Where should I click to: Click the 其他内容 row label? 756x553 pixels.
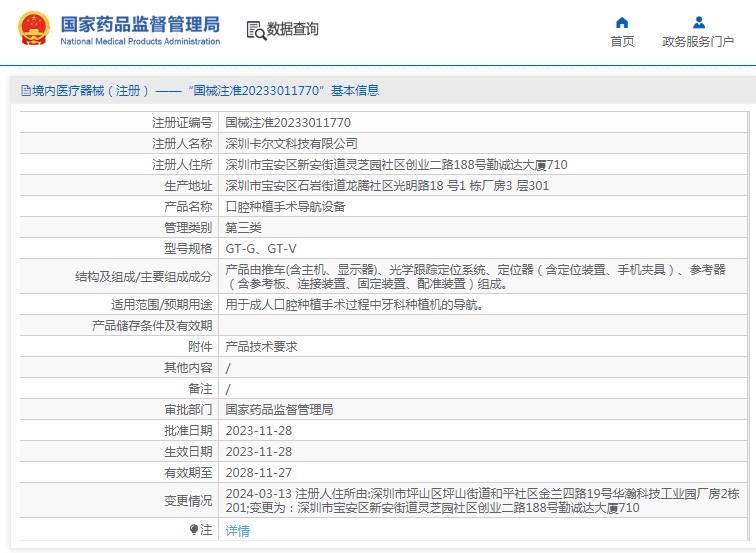point(188,368)
